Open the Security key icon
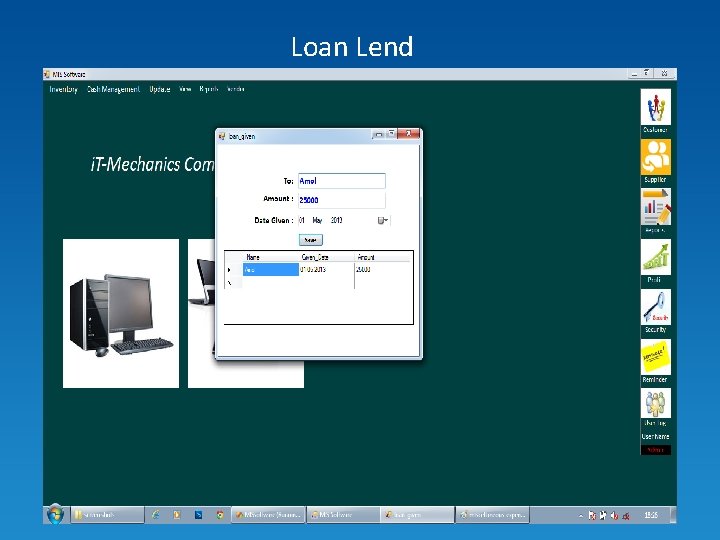Screen dimensions: 720x540 point(655,307)
